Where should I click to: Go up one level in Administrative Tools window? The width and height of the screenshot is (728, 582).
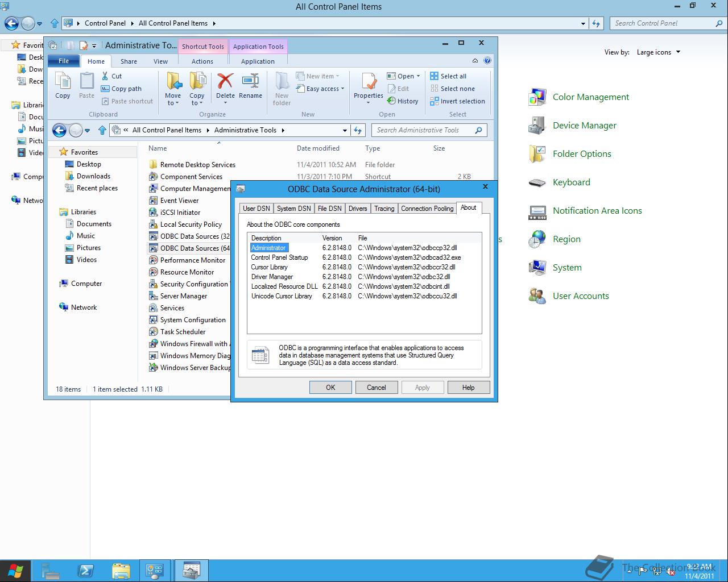pos(102,130)
